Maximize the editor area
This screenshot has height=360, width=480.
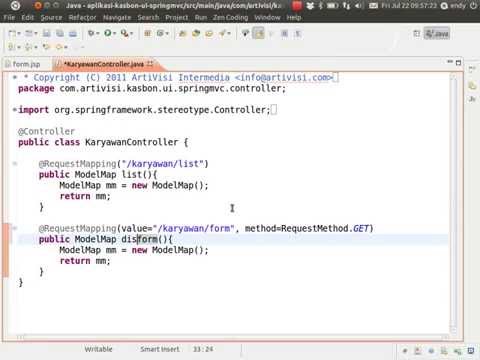[x=458, y=62]
